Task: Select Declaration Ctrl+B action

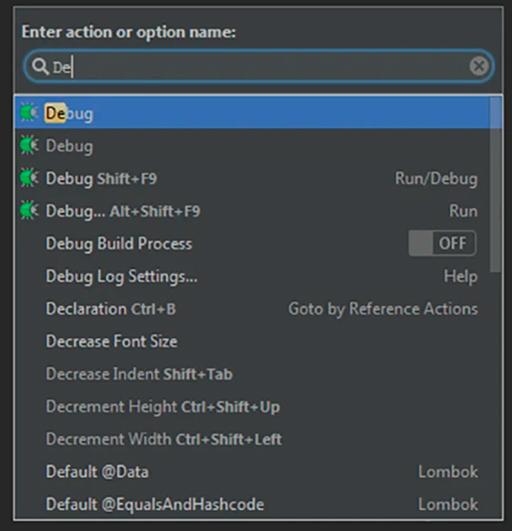Action: [x=252, y=309]
